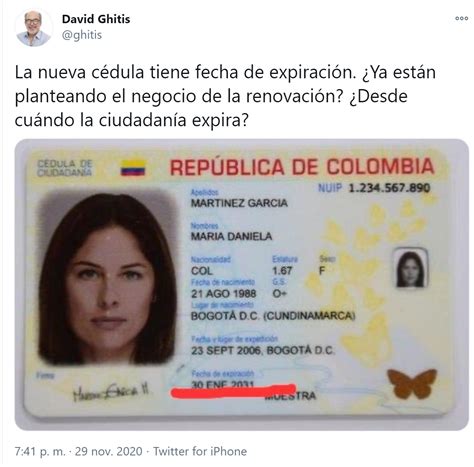
Task: Click the handwritten signature on the card
Action: pos(111,391)
